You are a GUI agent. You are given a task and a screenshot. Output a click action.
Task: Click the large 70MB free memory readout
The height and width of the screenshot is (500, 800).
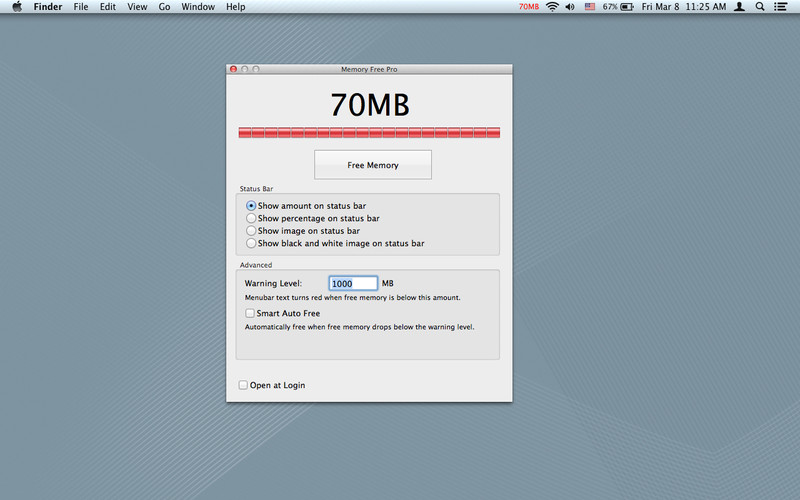click(x=370, y=105)
